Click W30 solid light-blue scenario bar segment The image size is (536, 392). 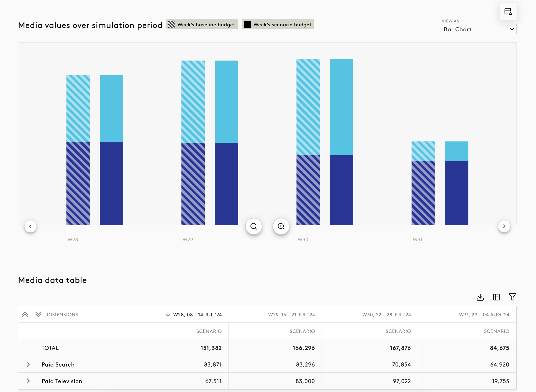(x=341, y=107)
